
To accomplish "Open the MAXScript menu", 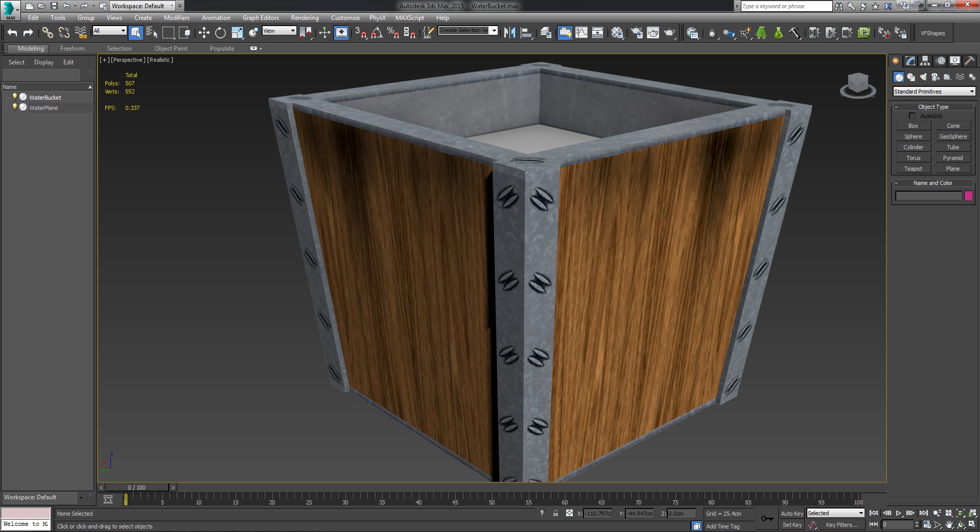I will point(409,18).
